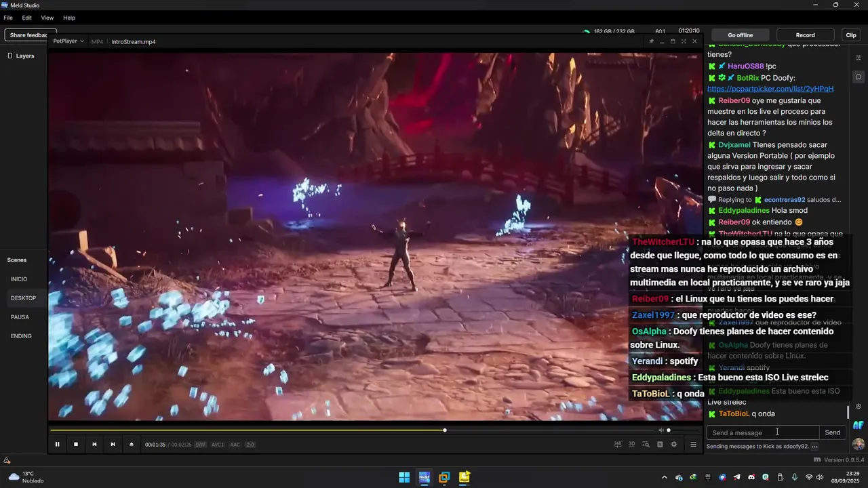Open the weather widget showing 13°C Nublado
The width and height of the screenshot is (868, 488).
click(x=26, y=477)
